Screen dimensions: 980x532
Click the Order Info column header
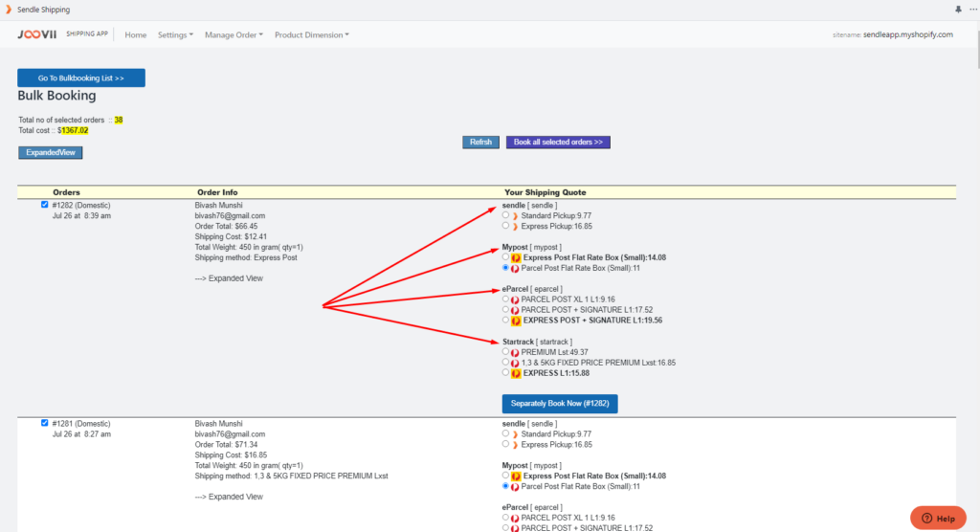point(217,192)
